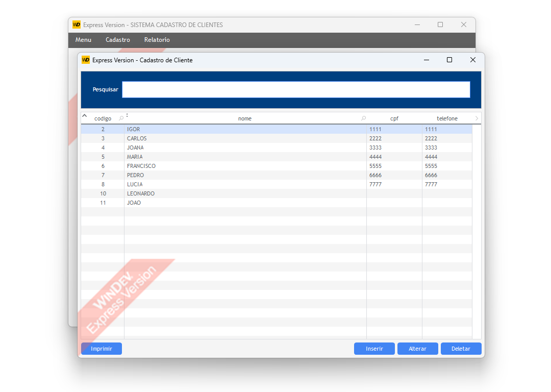The height and width of the screenshot is (392, 551).
Task: Open the Menu menu
Action: pyautogui.click(x=83, y=40)
